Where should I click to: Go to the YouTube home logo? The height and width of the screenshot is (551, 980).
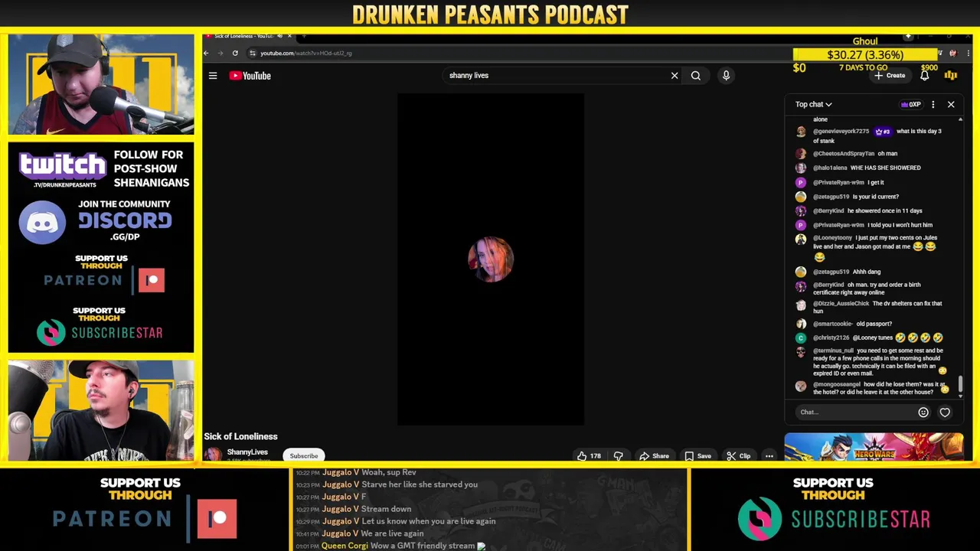[x=250, y=76]
